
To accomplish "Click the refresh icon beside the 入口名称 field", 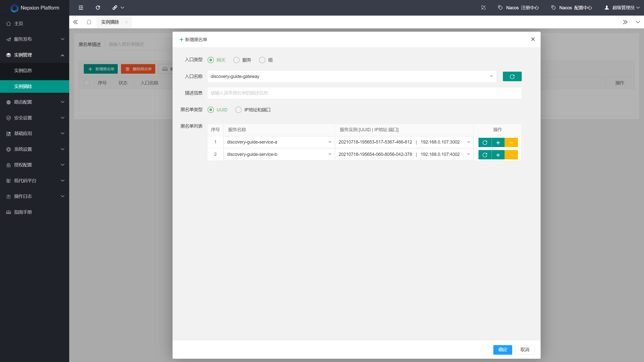I will coord(512,76).
